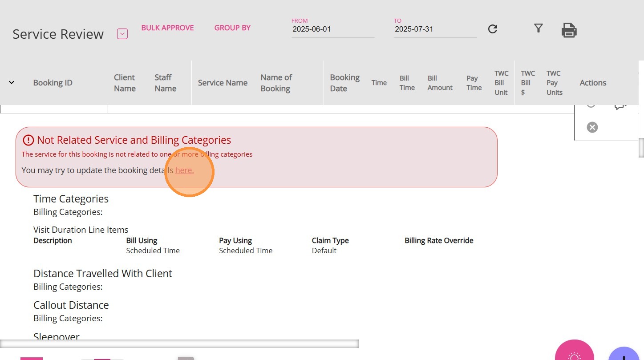Click BULK APPROVE button

[167, 28]
